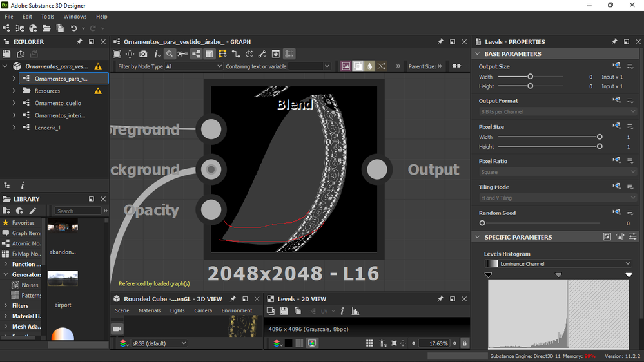Select Noises under Generators in Library
Viewport: 644px width, 362px height.
[x=30, y=285]
